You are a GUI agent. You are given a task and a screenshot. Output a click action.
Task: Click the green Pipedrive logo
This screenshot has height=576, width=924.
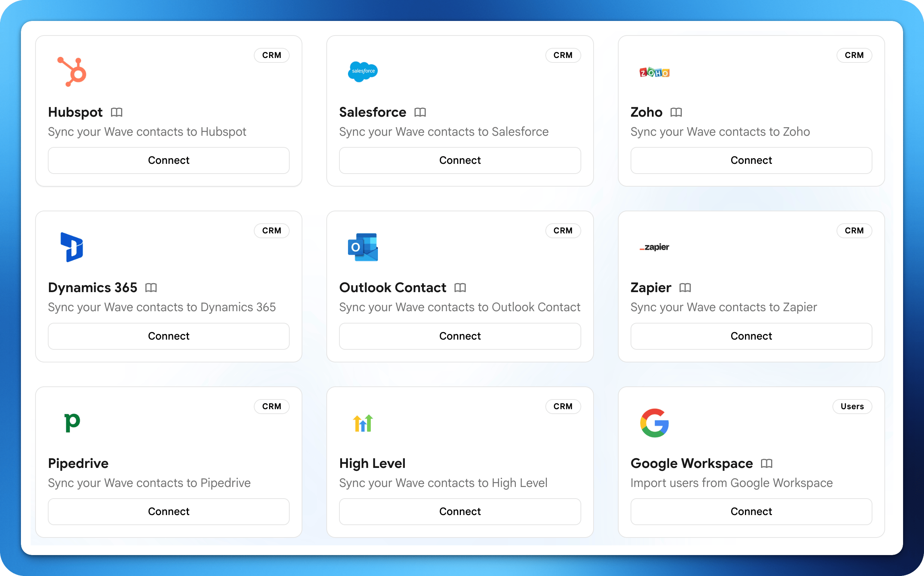pyautogui.click(x=72, y=423)
